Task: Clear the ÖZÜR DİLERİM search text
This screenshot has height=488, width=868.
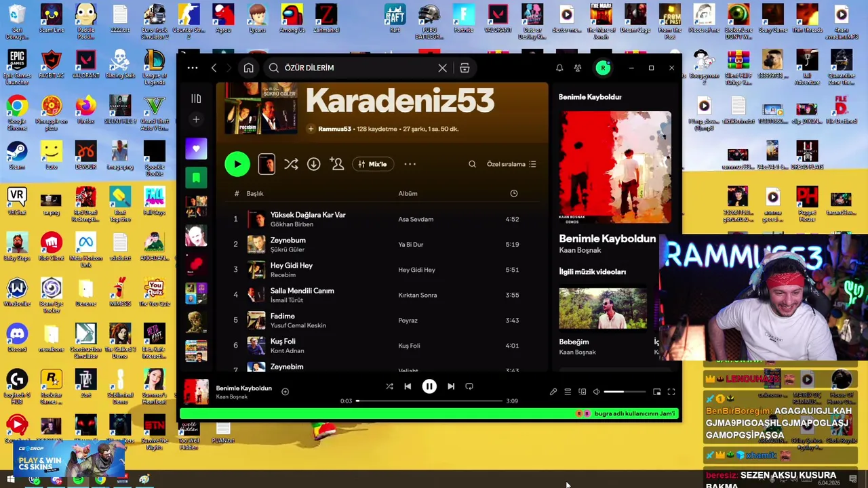Action: [443, 68]
